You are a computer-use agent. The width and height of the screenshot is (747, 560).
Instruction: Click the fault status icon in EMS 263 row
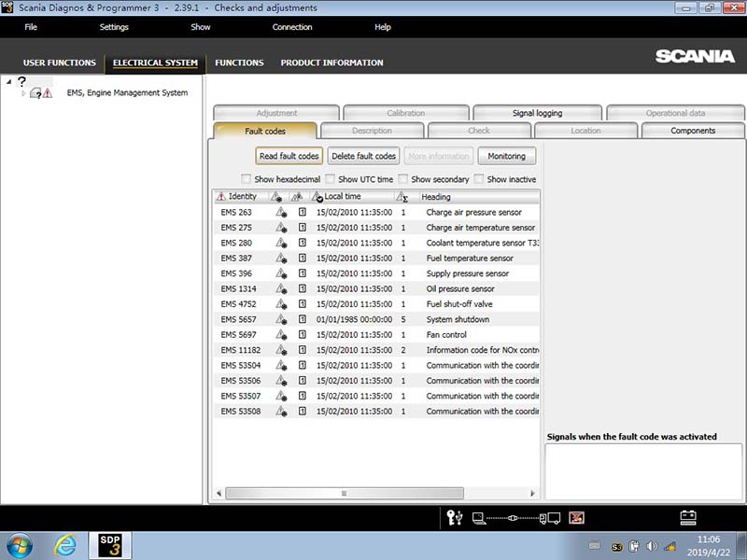pyautogui.click(x=281, y=213)
